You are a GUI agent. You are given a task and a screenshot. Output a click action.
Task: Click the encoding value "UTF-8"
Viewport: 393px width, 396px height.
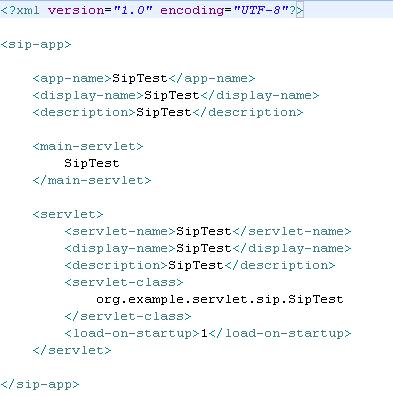coord(260,10)
